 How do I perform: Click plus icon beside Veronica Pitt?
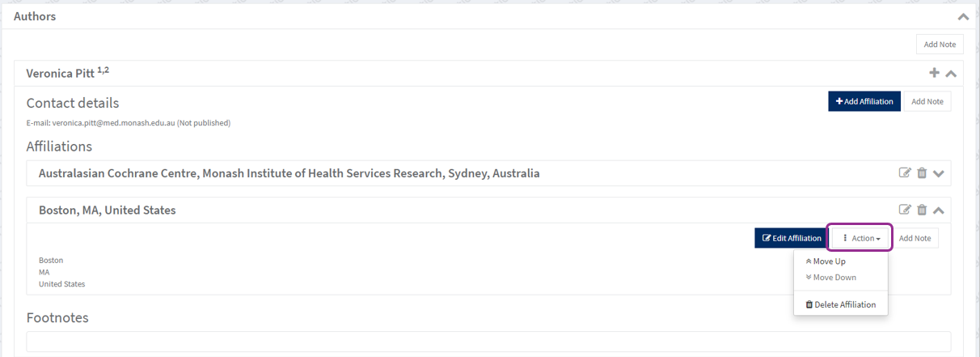934,73
